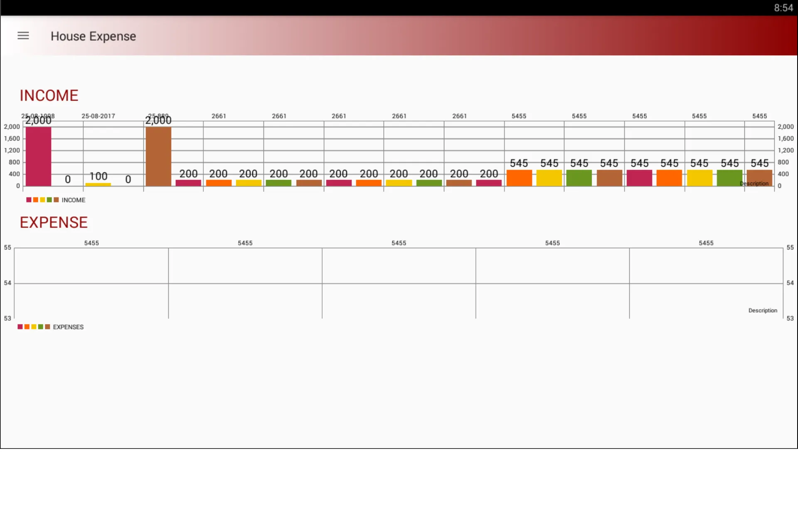Tap the INCOME legend label
This screenshot has height=532, width=798.
(74, 200)
